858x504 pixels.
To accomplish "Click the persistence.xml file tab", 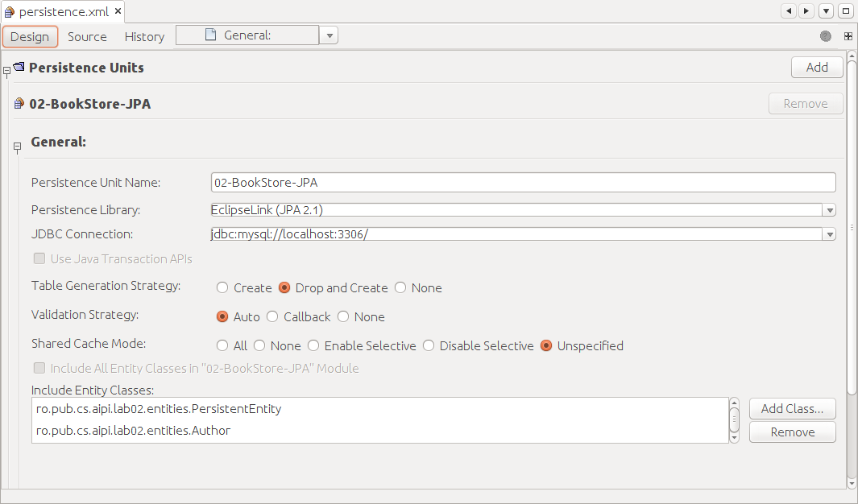I will [62, 11].
